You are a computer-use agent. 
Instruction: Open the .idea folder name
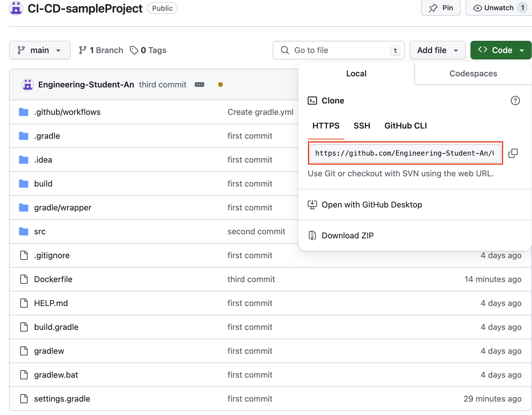coord(43,160)
